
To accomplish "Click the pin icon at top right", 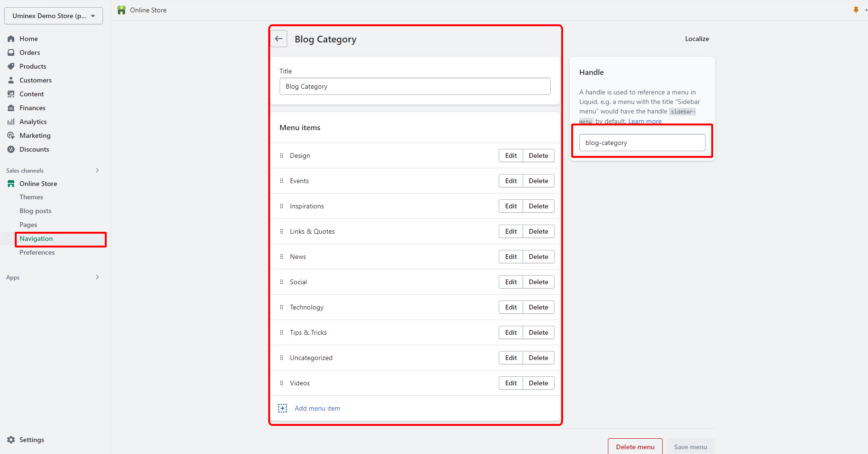I will click(x=856, y=10).
